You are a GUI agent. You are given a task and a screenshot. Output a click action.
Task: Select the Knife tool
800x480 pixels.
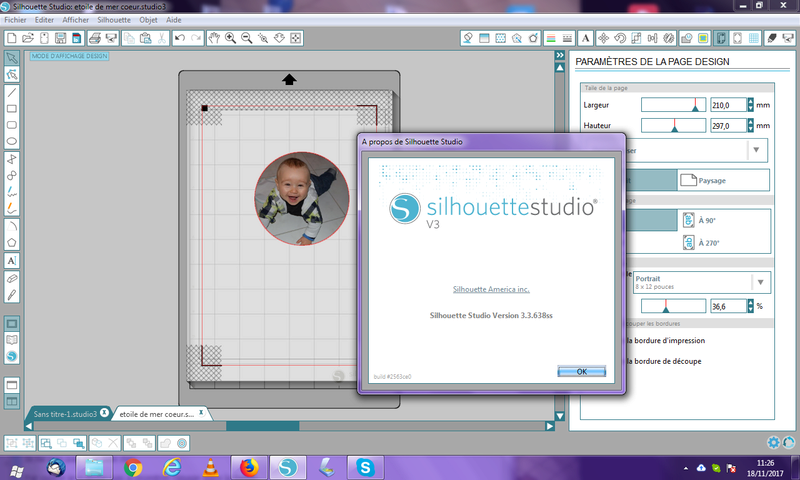[12, 295]
